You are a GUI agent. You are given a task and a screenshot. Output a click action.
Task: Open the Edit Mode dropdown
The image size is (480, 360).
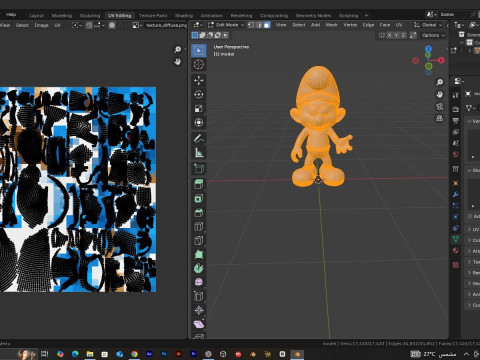click(226, 25)
